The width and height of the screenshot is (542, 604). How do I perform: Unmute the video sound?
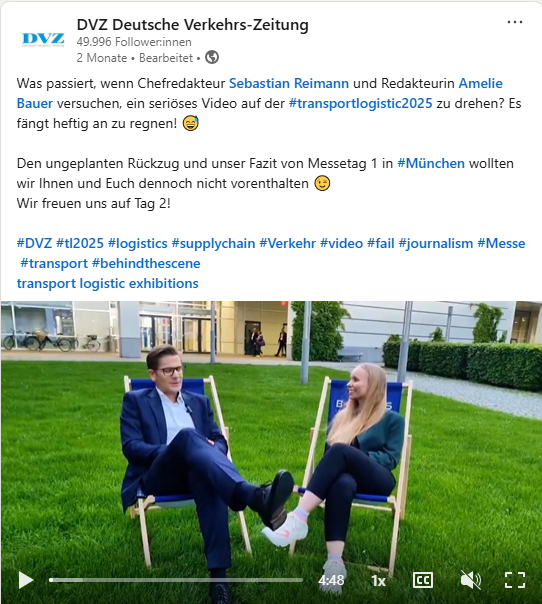(x=470, y=580)
